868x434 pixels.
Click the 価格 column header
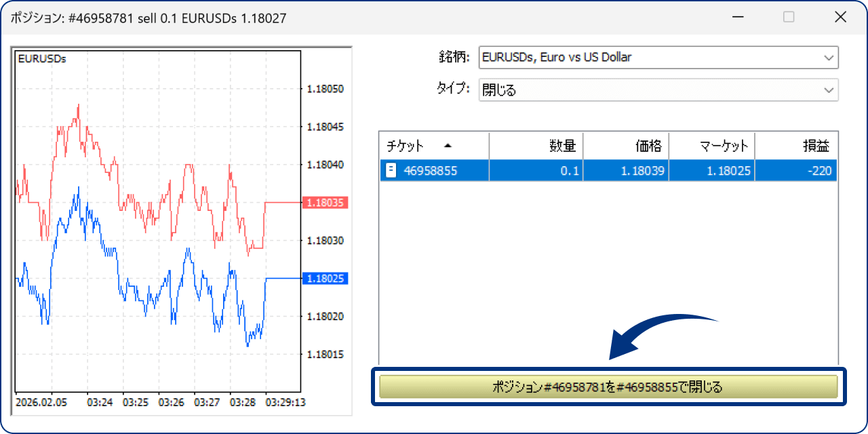click(x=648, y=146)
